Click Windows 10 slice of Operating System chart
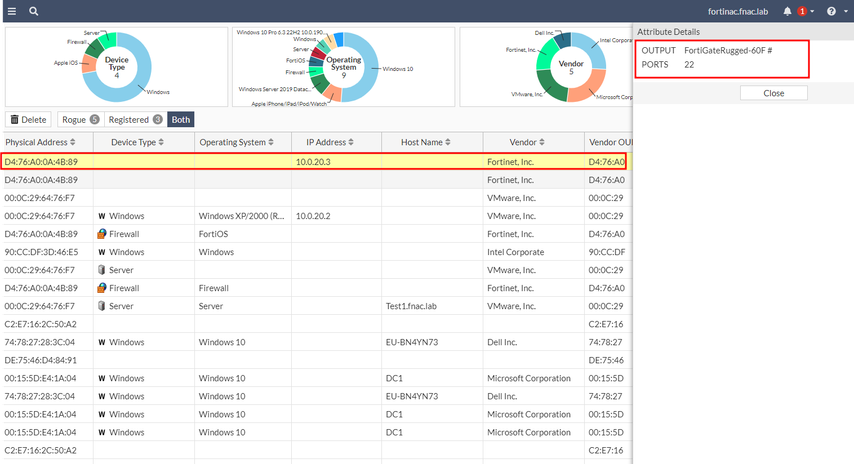The width and height of the screenshot is (854, 464). (x=369, y=67)
